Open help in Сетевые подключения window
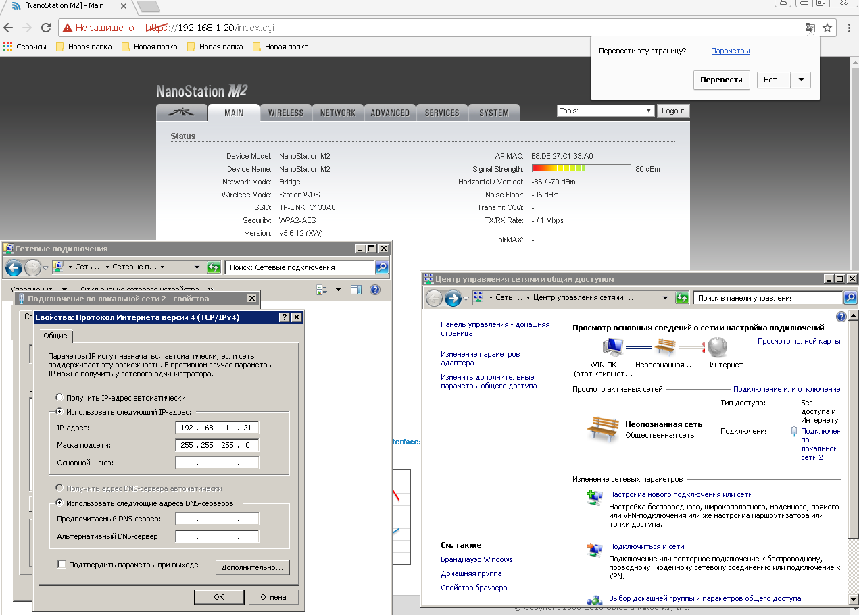Image resolution: width=859 pixels, height=616 pixels. pyautogui.click(x=375, y=290)
